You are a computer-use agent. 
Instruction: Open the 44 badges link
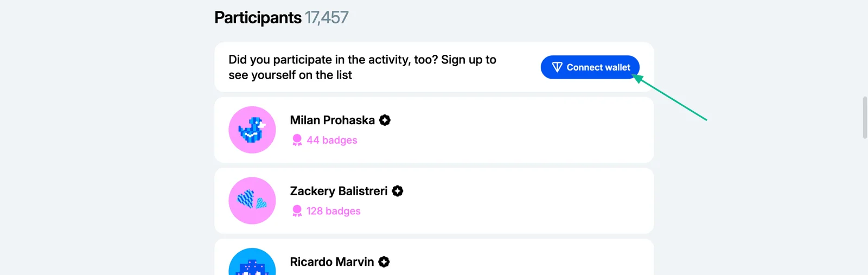332,140
